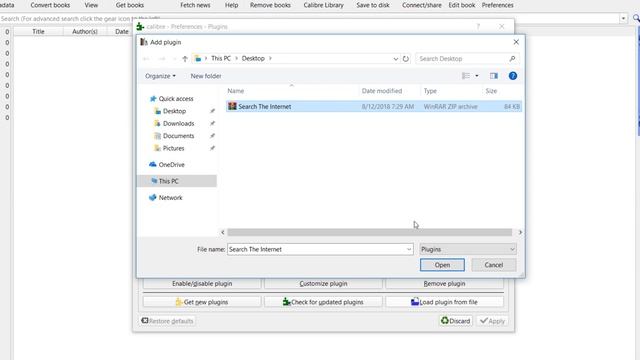Select This PC in navigation pane

click(x=177, y=181)
